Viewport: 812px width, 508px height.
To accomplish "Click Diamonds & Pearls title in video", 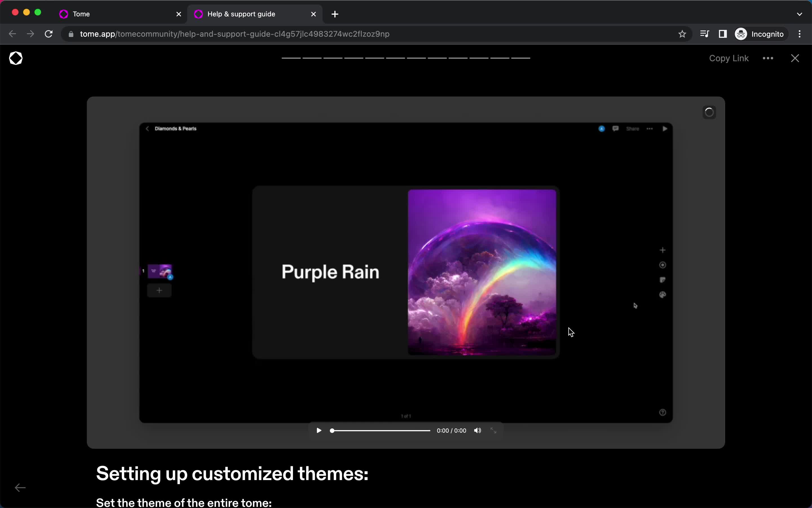I will coord(175,129).
